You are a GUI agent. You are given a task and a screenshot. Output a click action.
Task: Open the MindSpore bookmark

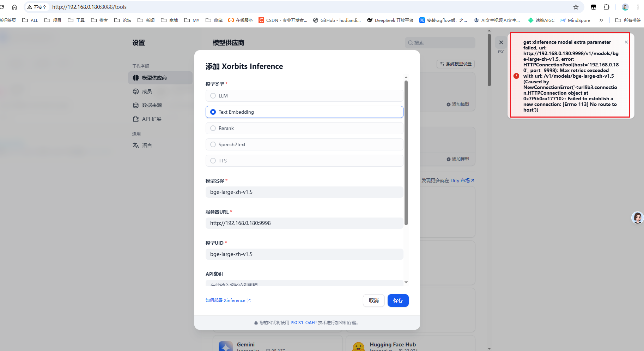575,20
